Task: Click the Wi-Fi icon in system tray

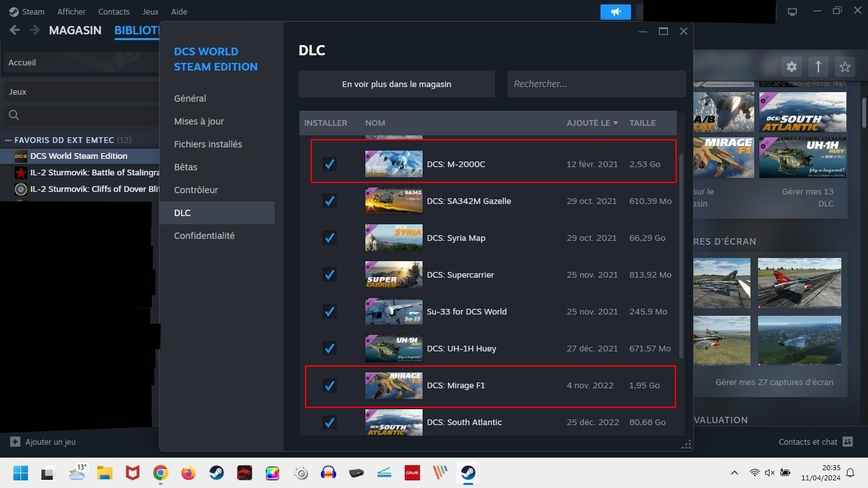Action: 754,473
